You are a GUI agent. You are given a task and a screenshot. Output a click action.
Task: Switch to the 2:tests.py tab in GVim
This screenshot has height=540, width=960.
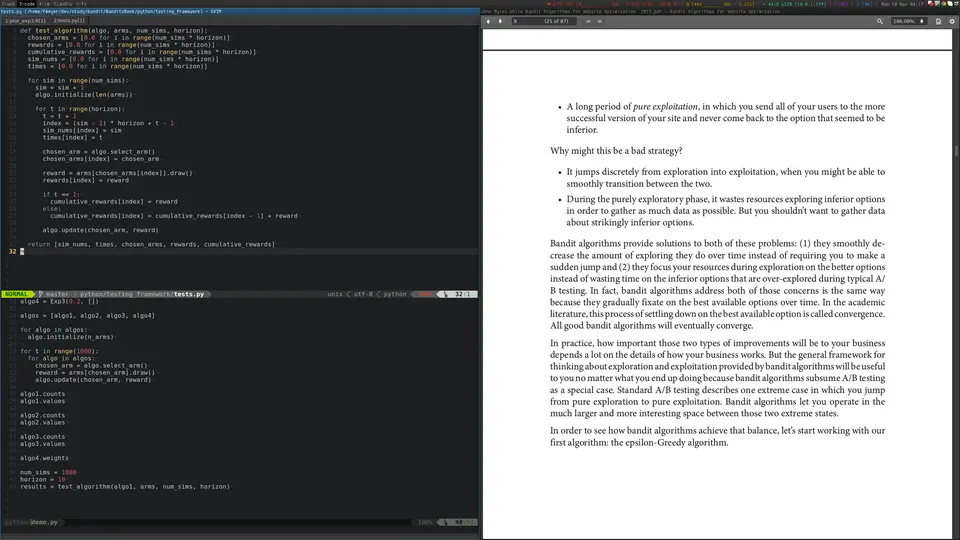pyautogui.click(x=69, y=21)
